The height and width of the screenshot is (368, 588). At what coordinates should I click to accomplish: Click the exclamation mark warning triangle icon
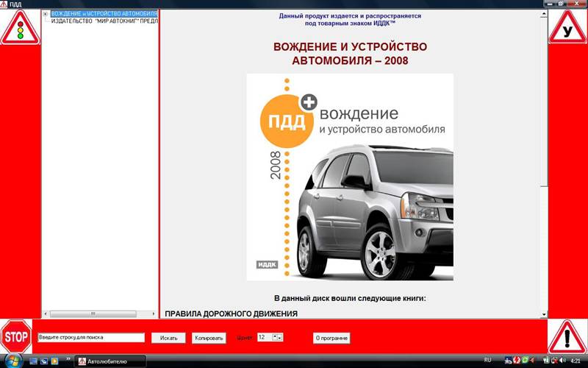pos(567,336)
